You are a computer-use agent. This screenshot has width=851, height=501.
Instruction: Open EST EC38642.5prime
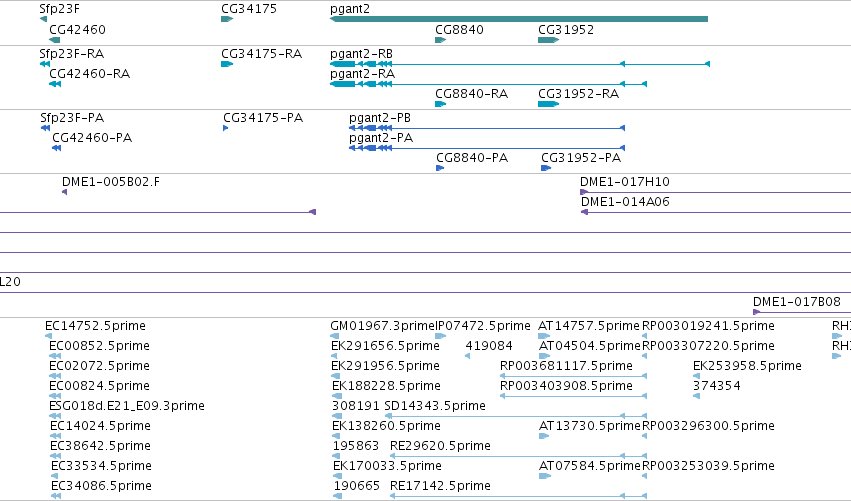pos(55,456)
